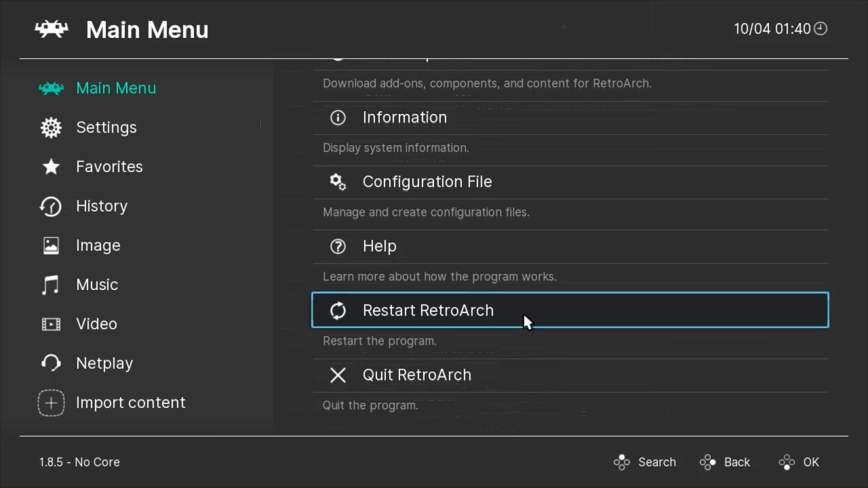Open the Information menu entry
Screen dimensions: 868x488
coord(404,117)
